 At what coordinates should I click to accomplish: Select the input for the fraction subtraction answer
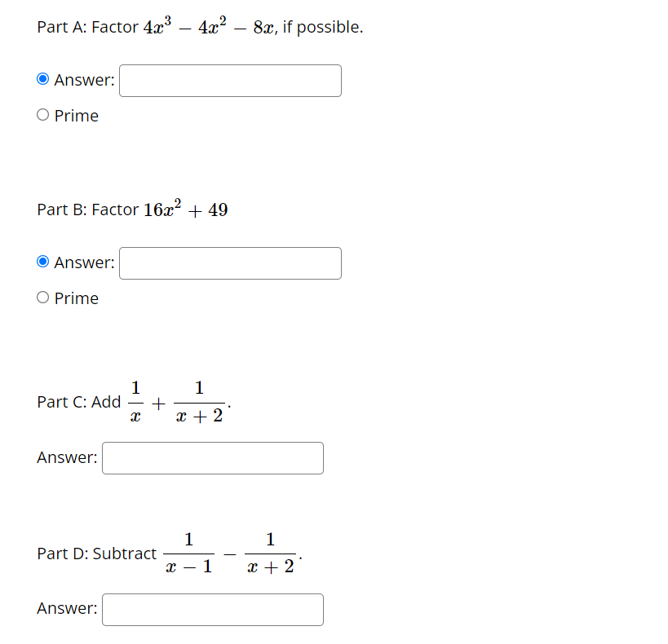[212, 609]
